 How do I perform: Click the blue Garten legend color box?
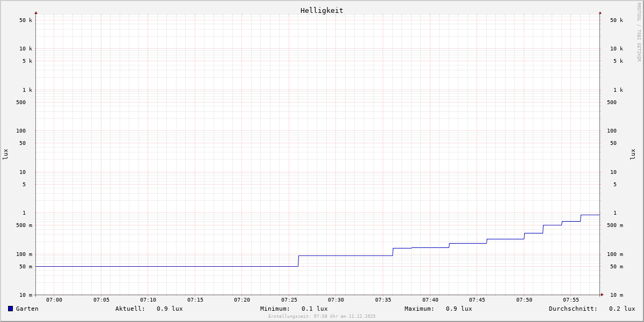[10, 309]
